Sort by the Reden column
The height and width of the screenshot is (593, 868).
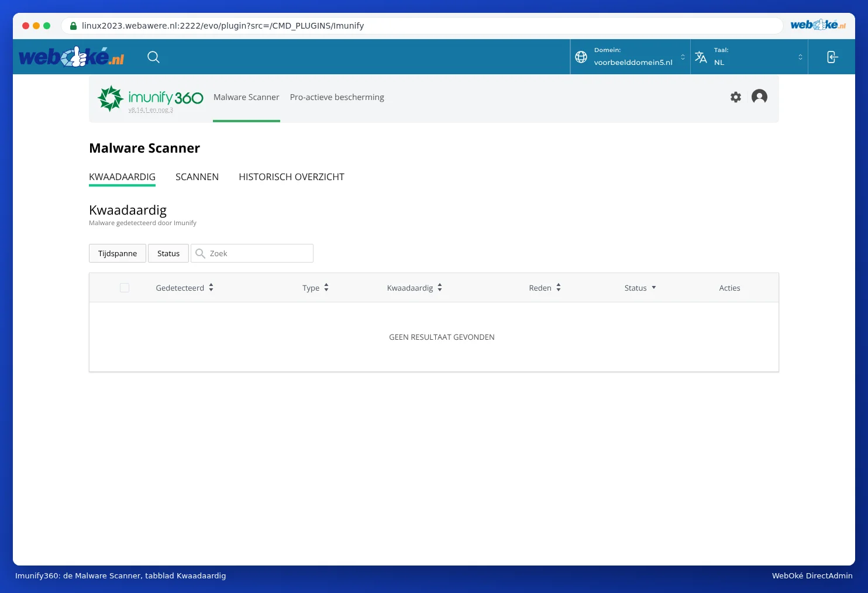coord(545,288)
